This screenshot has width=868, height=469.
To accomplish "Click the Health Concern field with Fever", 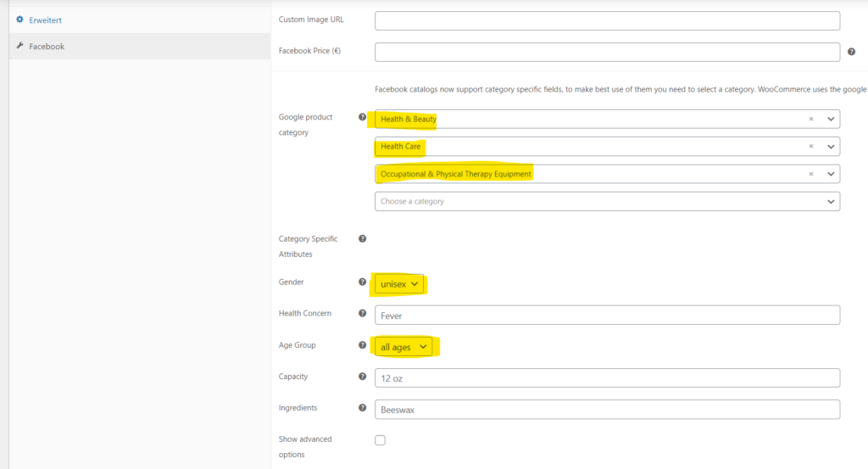I will pyautogui.click(x=607, y=315).
